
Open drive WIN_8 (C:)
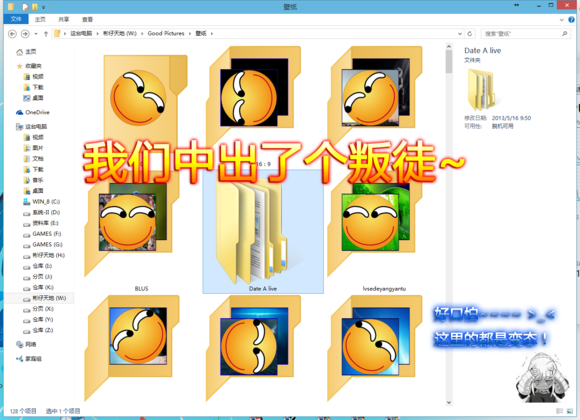[41, 202]
